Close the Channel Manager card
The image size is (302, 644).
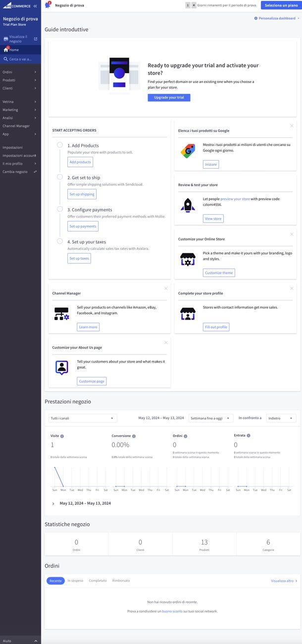[166, 288]
